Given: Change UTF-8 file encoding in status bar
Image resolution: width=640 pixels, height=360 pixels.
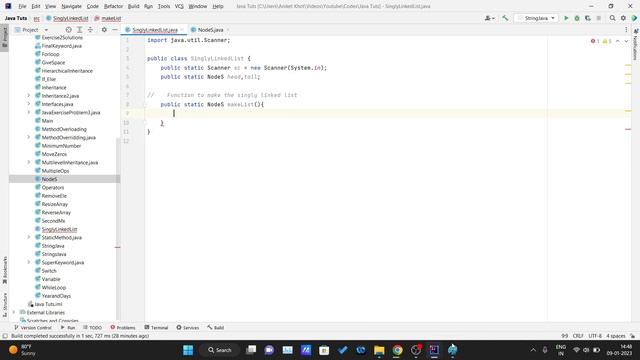Looking at the screenshot, I should click(595, 336).
